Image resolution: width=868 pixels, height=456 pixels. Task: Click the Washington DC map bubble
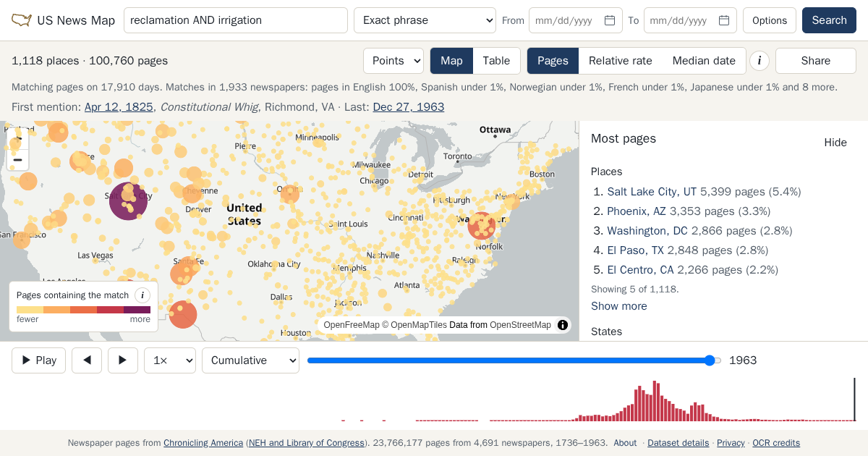coord(481,225)
